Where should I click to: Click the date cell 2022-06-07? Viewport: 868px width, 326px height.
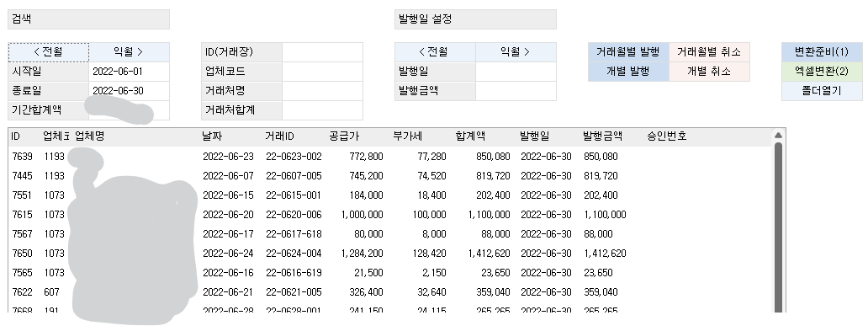click(x=228, y=176)
